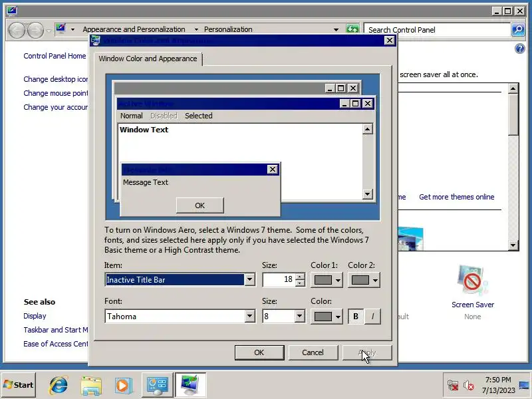
Task: Click the item Size field showing 18
Action: tap(279, 279)
